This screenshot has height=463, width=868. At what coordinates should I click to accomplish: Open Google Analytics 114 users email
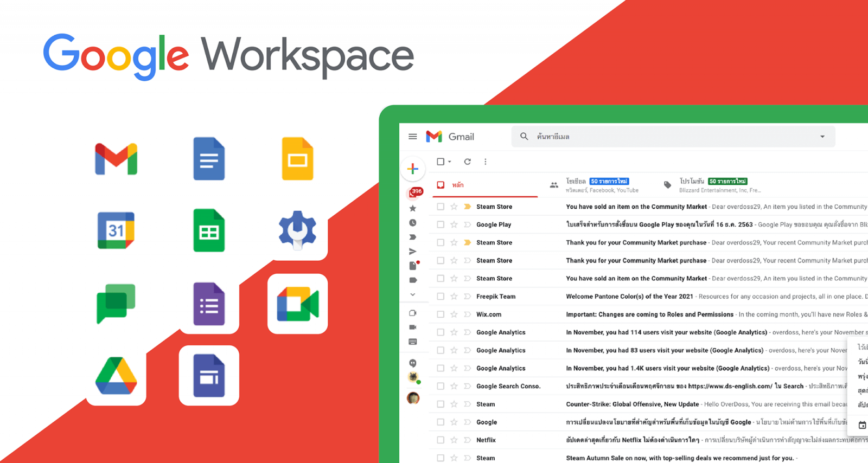pyautogui.click(x=648, y=332)
